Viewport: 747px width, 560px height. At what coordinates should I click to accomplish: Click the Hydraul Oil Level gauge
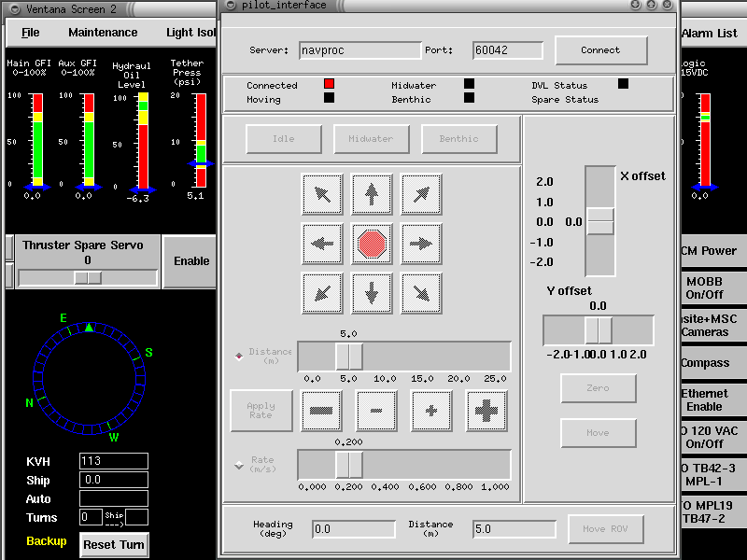[143, 142]
